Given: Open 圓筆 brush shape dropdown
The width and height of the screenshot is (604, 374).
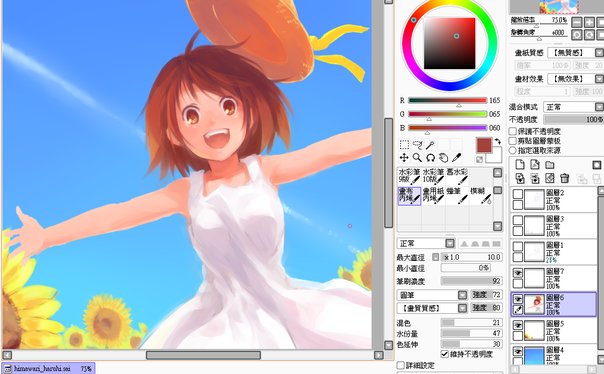Looking at the screenshot, I should 432,295.
